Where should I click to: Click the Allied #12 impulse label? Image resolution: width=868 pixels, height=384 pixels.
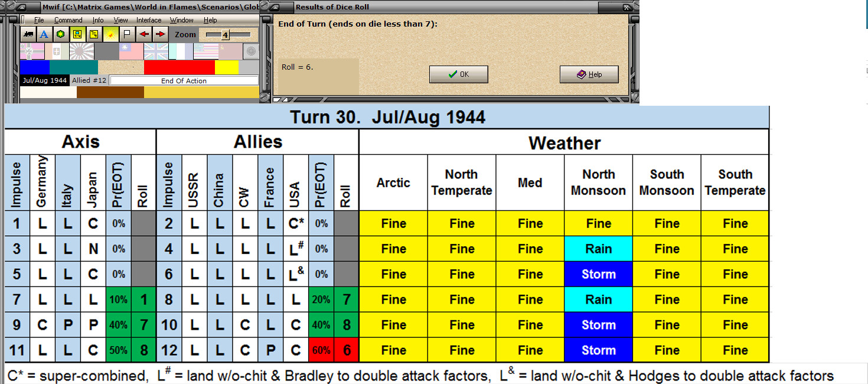tap(89, 80)
